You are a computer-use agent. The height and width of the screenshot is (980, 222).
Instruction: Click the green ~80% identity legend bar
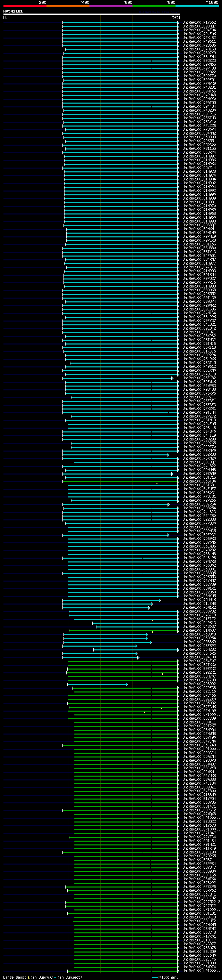154,6
